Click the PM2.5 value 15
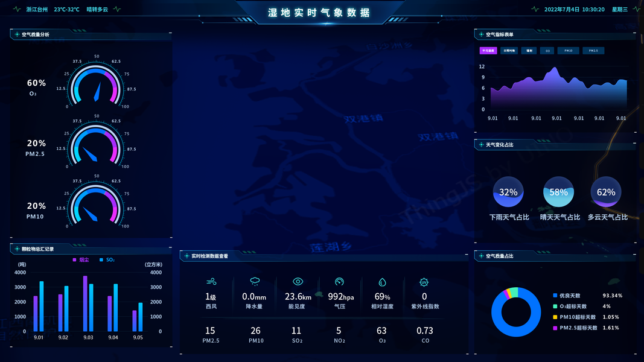The image size is (644, 362). (210, 331)
